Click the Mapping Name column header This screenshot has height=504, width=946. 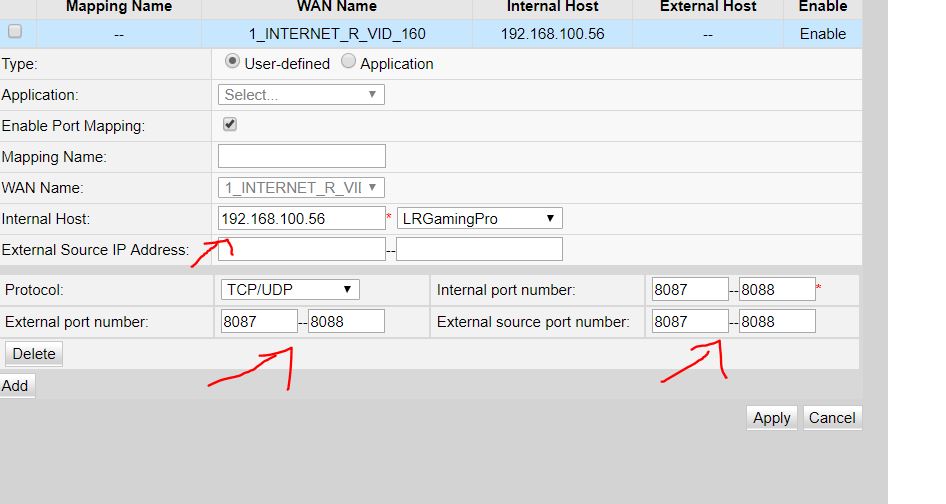119,7
